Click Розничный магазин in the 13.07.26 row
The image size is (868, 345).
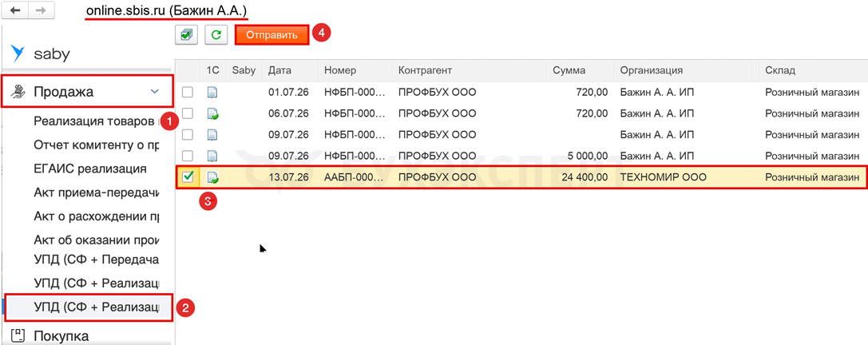(812, 178)
